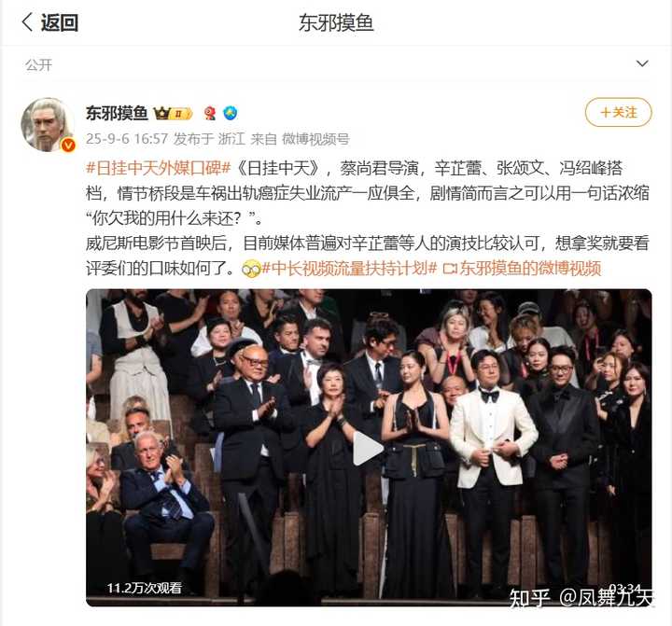Click the blue globe badge icon
Image resolution: width=672 pixels, height=626 pixels.
point(231,113)
